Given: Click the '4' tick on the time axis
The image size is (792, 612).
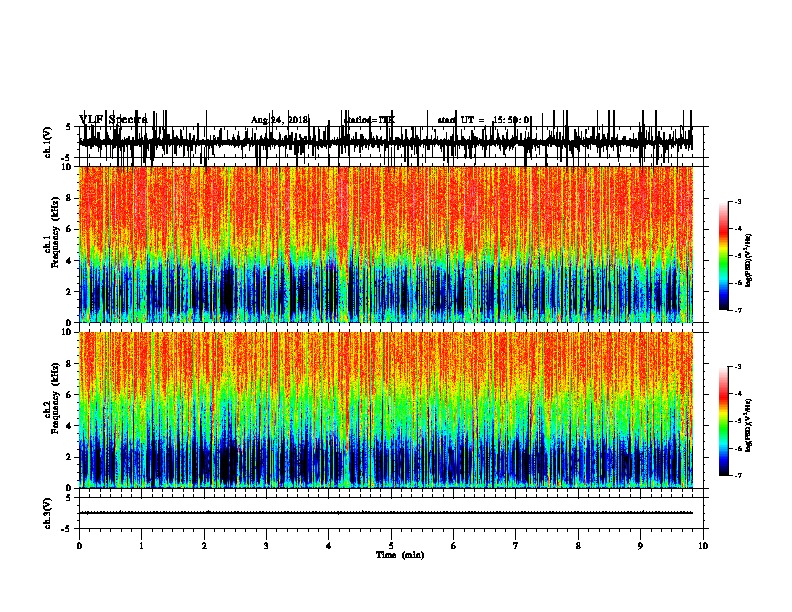Looking at the screenshot, I should (329, 546).
